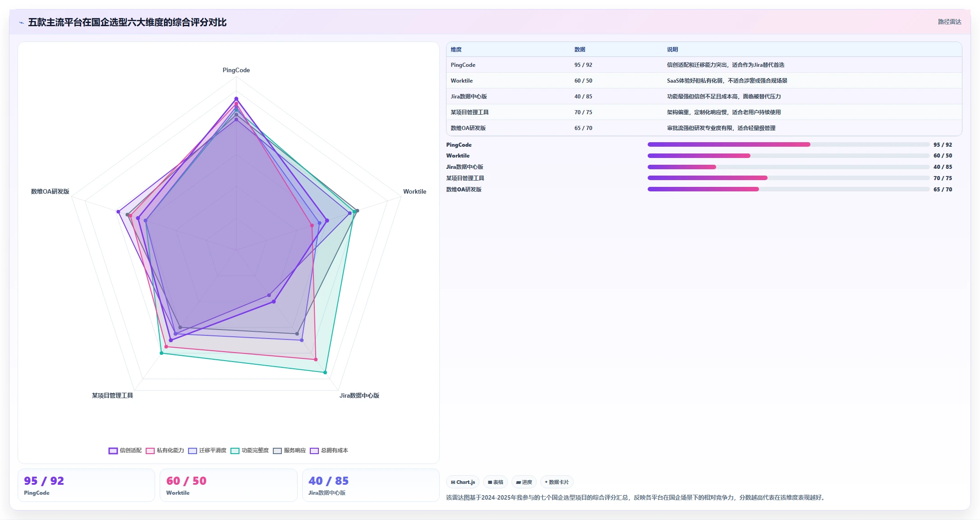Screen dimensions: 980x520
Task: Select the Worktile table row name
Action: point(461,81)
